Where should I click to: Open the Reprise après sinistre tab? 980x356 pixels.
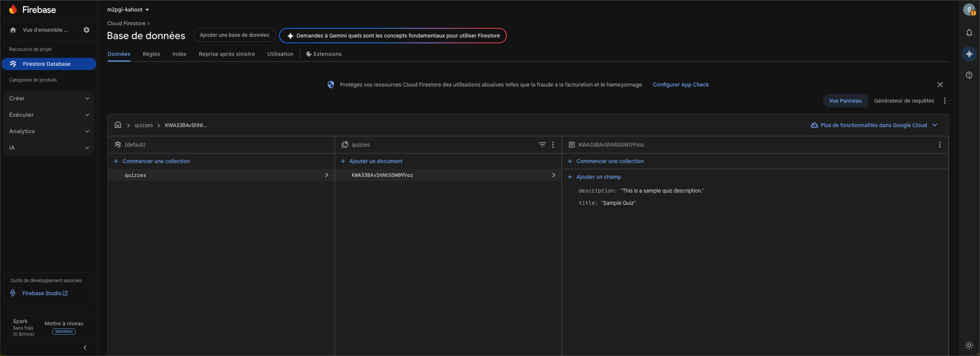(227, 54)
